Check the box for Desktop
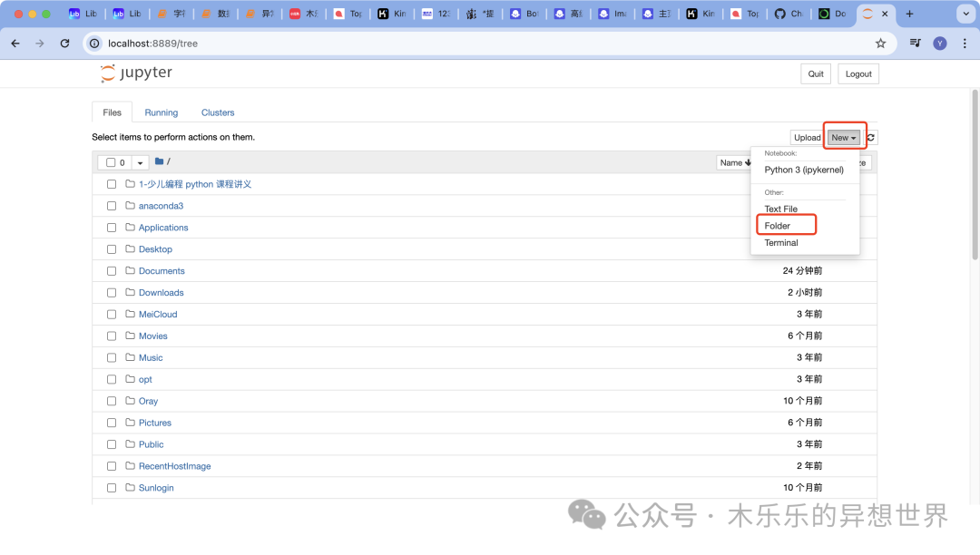980x555 pixels. tap(112, 249)
